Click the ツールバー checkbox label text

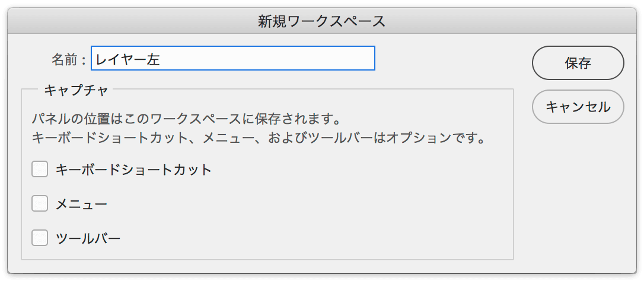tap(88, 238)
